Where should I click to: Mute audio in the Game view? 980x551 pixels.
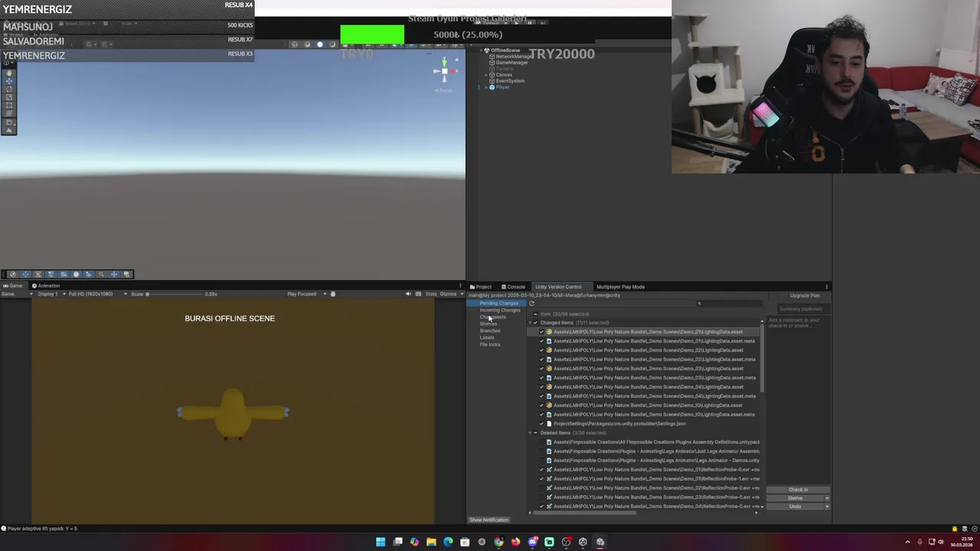coord(408,294)
